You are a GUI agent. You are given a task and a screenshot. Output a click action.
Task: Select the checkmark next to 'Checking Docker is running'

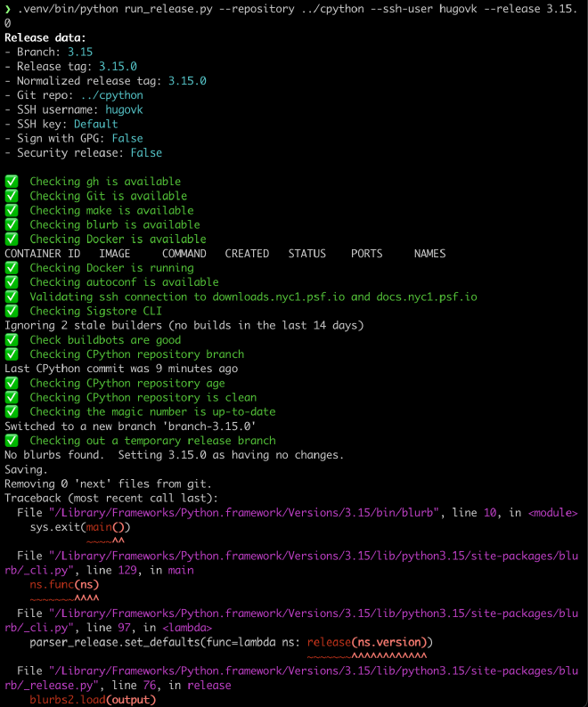point(12,268)
